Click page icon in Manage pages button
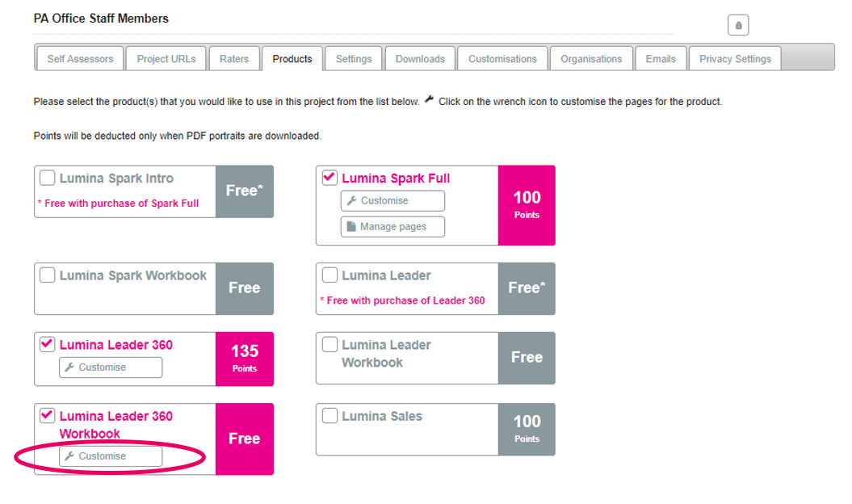The width and height of the screenshot is (852, 504). pyautogui.click(x=351, y=226)
